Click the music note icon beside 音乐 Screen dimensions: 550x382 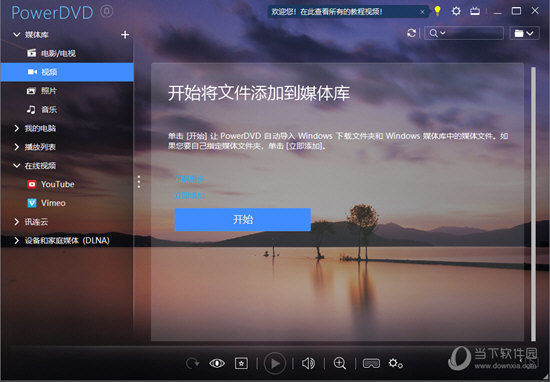(31, 109)
